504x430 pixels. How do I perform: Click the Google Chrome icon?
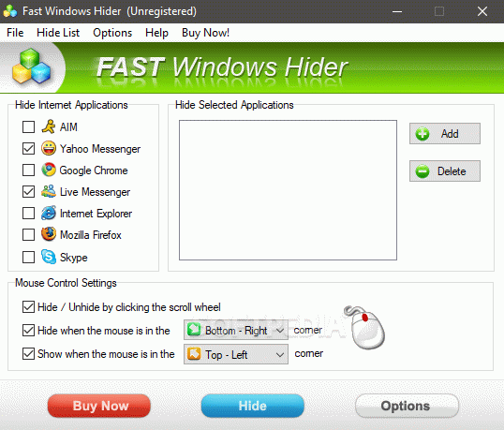[x=49, y=170]
